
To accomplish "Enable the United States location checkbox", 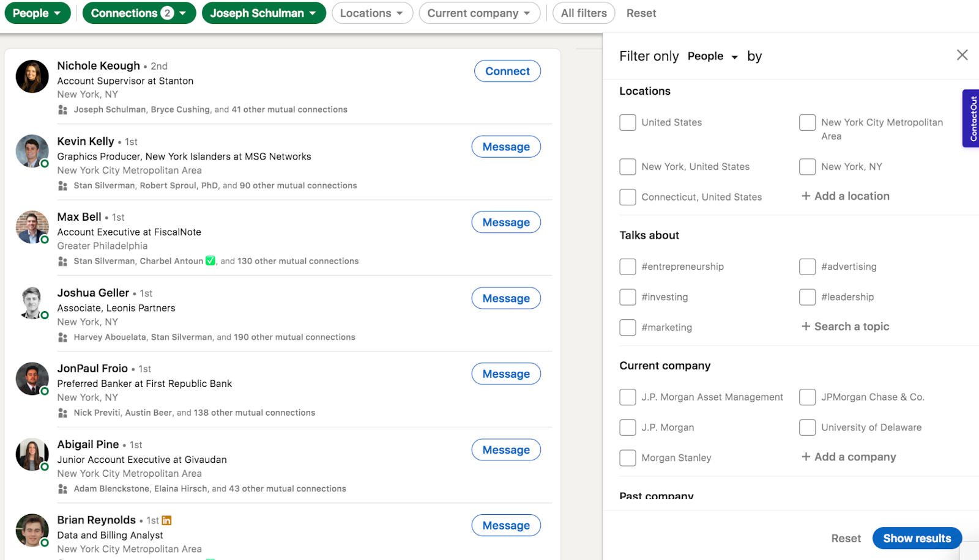I will [x=627, y=122].
